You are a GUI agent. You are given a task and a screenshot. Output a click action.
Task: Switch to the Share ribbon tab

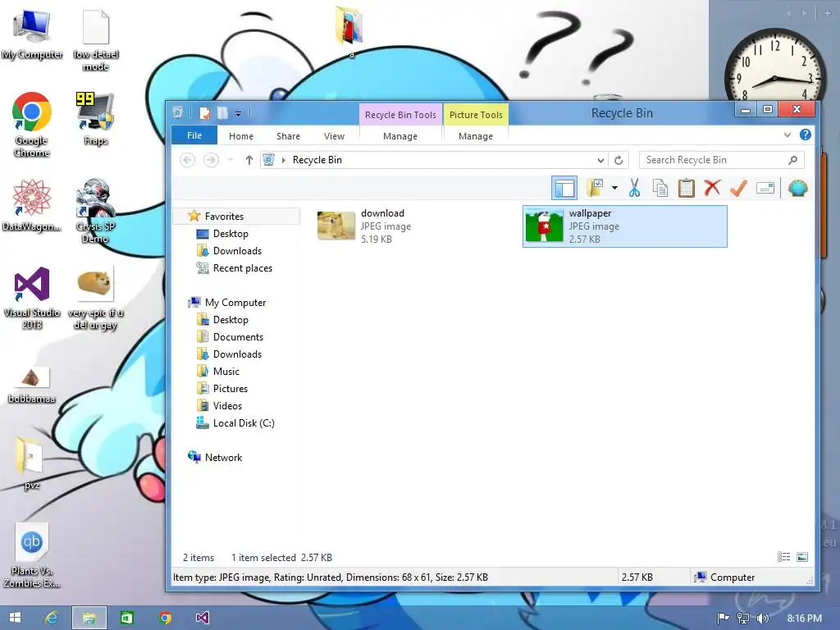tap(288, 136)
